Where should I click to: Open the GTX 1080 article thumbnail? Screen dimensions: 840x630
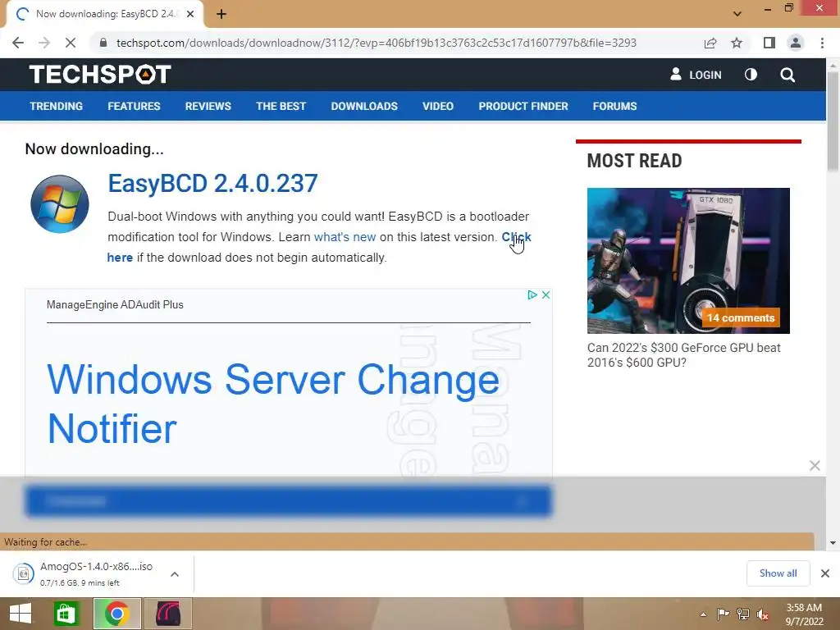[x=688, y=260]
